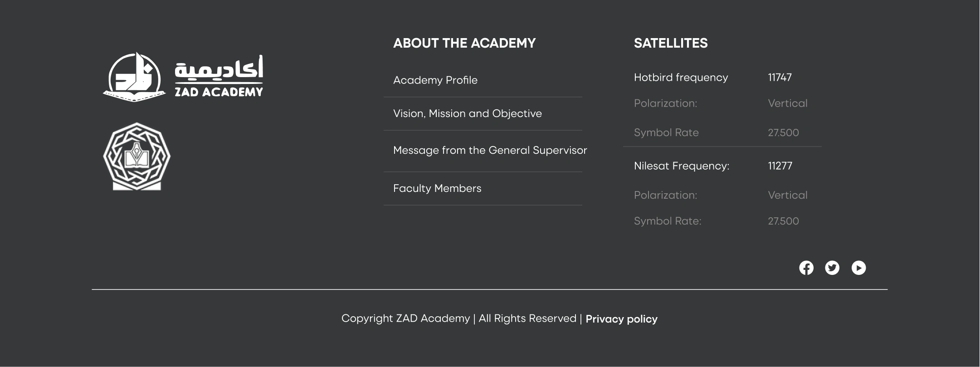Screen dimensions: 980x367
Task: Click the Nilesat Polarization label
Action: tap(665, 196)
